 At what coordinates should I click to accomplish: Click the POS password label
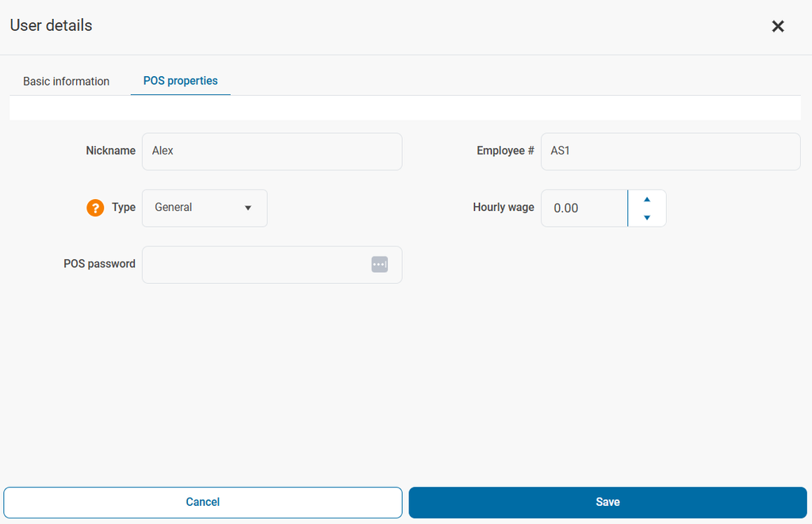(x=99, y=264)
